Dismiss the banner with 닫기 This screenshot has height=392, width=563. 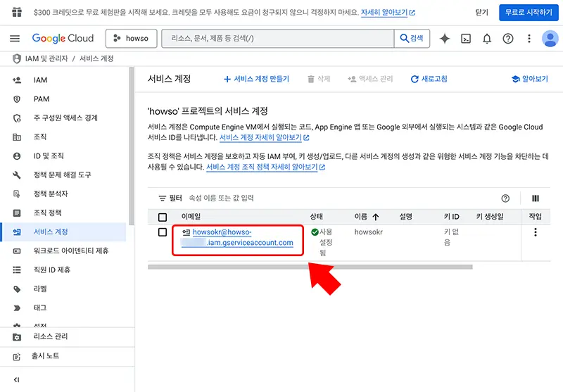[x=482, y=13]
